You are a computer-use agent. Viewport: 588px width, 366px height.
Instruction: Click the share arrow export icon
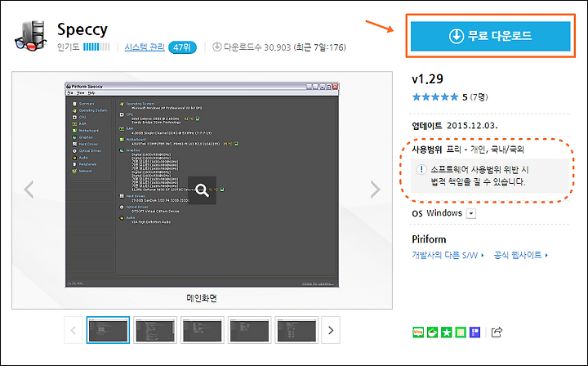point(497,333)
